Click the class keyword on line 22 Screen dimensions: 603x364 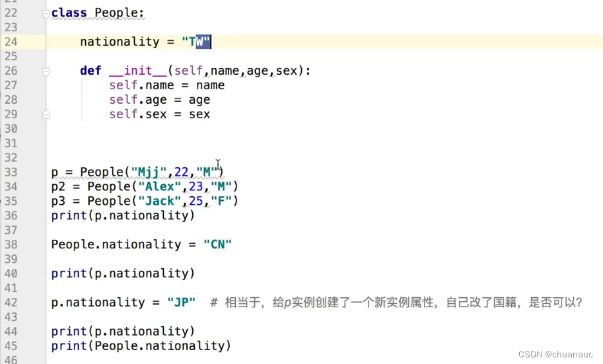pos(69,13)
